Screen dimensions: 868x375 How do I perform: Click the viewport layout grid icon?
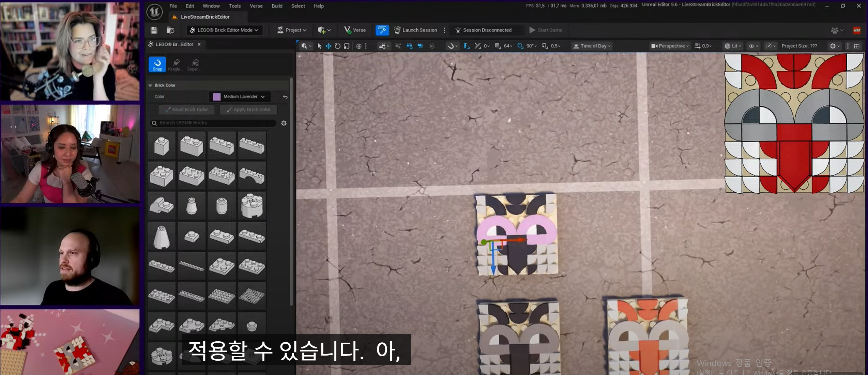[x=857, y=46]
